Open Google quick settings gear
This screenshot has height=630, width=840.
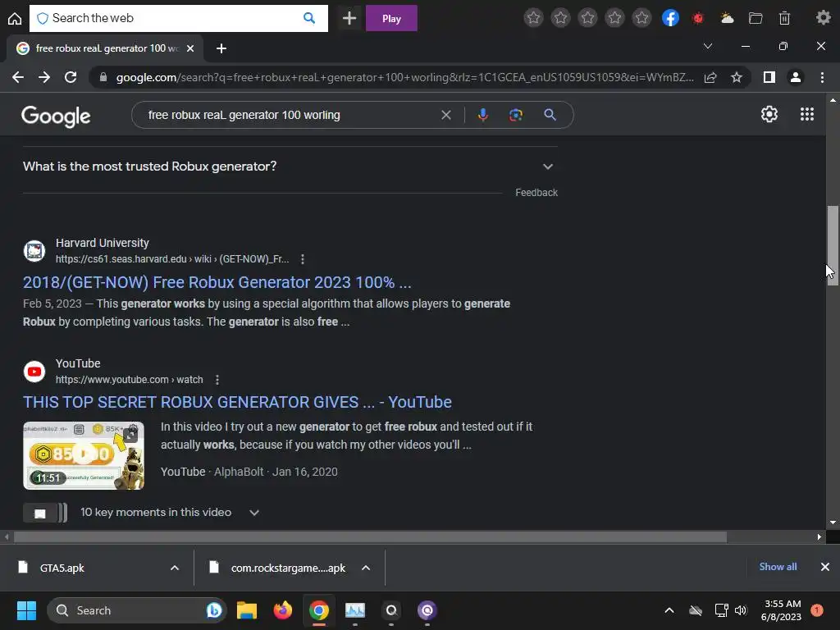coord(769,114)
